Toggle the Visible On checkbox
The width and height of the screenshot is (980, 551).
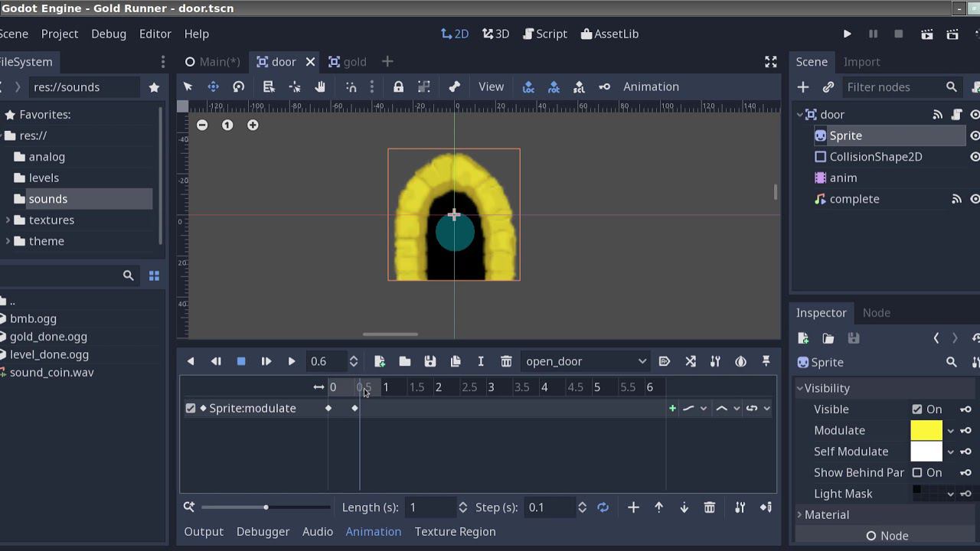[917, 409]
